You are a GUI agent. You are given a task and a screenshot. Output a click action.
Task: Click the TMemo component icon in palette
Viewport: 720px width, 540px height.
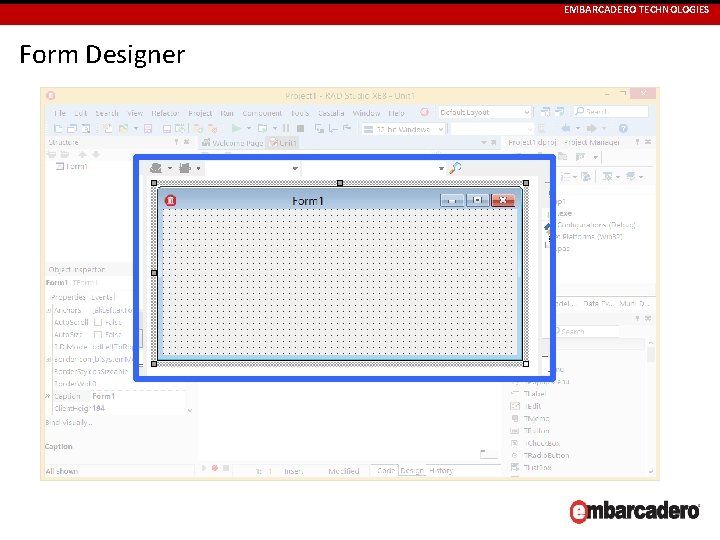[x=515, y=418]
